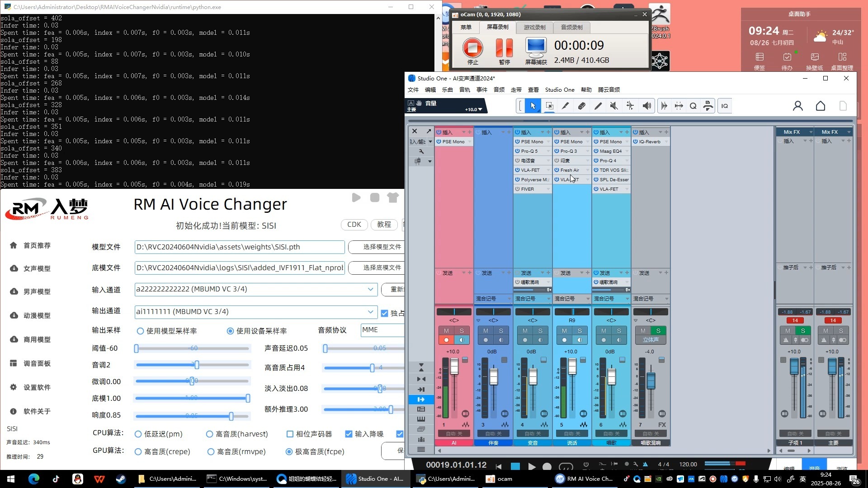Select the Arrow tool in Studio One toolbar
868x488 pixels.
tap(533, 106)
